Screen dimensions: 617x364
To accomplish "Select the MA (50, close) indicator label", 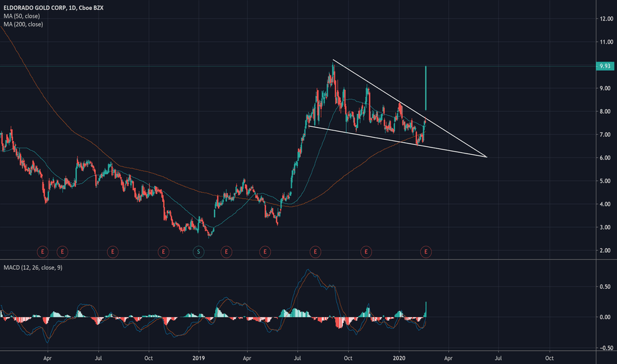I will pyautogui.click(x=22, y=16).
